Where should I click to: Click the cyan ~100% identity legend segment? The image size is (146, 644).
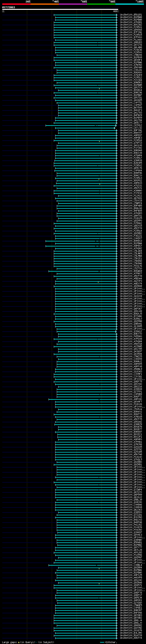pyautogui.click(x=130, y=4)
